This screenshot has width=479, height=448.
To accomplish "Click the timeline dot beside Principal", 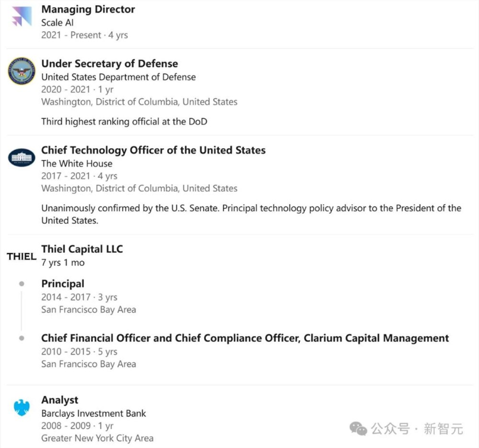I will 21,284.
